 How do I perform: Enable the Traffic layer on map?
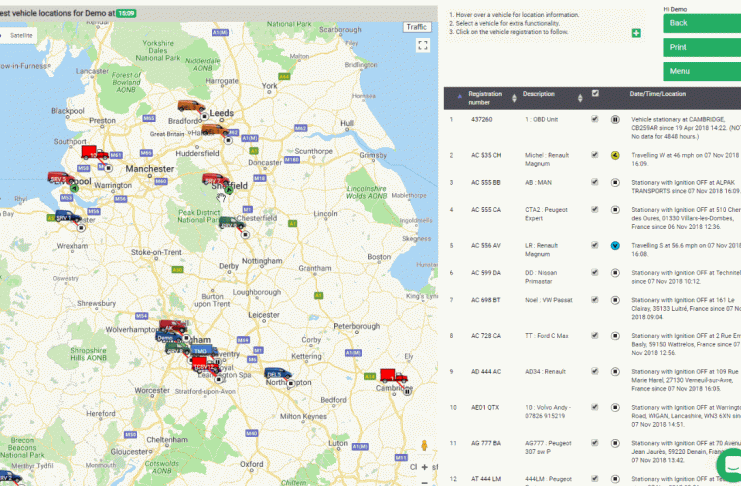click(x=417, y=27)
